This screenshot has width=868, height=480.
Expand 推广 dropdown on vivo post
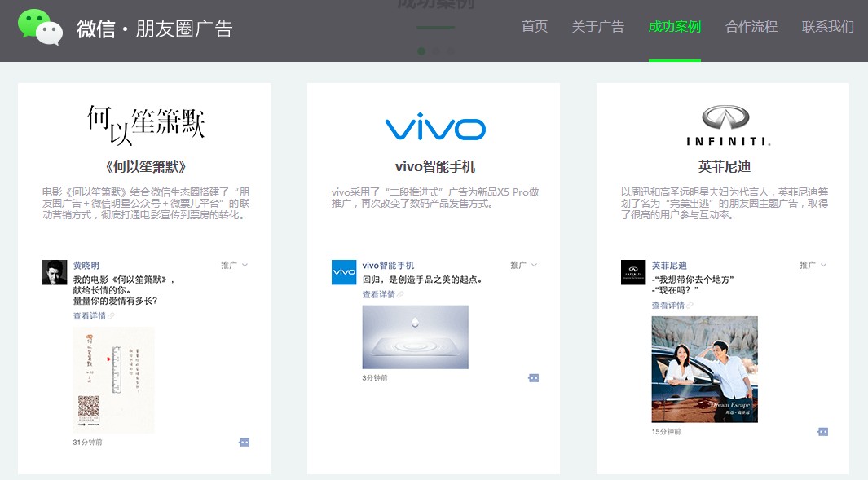click(x=523, y=266)
